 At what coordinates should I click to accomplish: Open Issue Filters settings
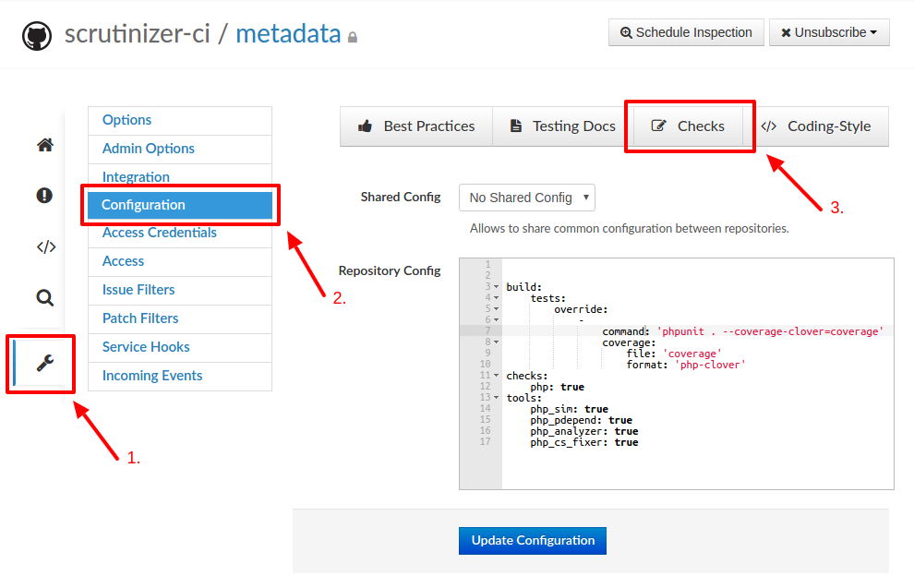[x=179, y=290]
